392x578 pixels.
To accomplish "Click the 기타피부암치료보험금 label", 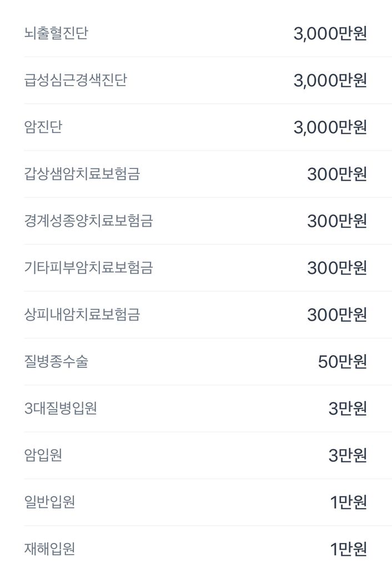I will tap(88, 267).
